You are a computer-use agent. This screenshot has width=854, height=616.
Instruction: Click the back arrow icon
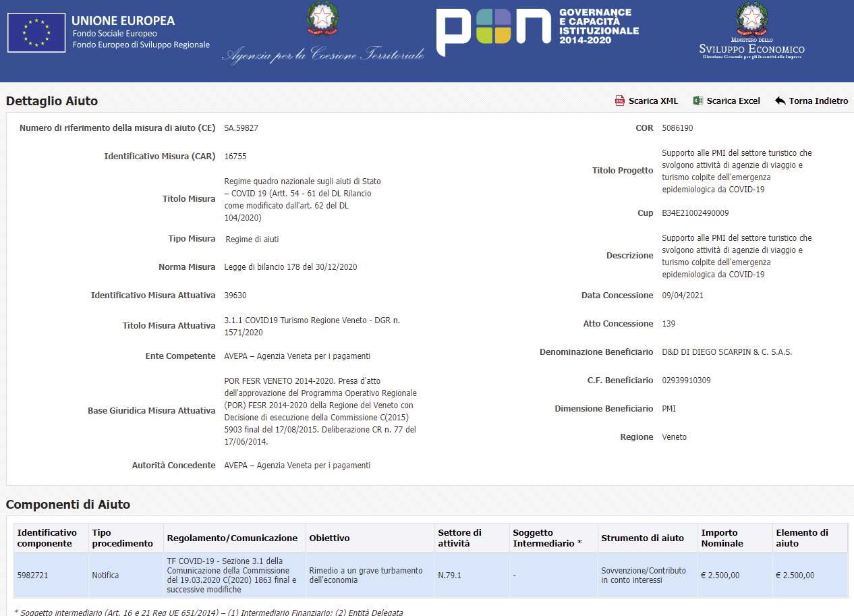(780, 101)
